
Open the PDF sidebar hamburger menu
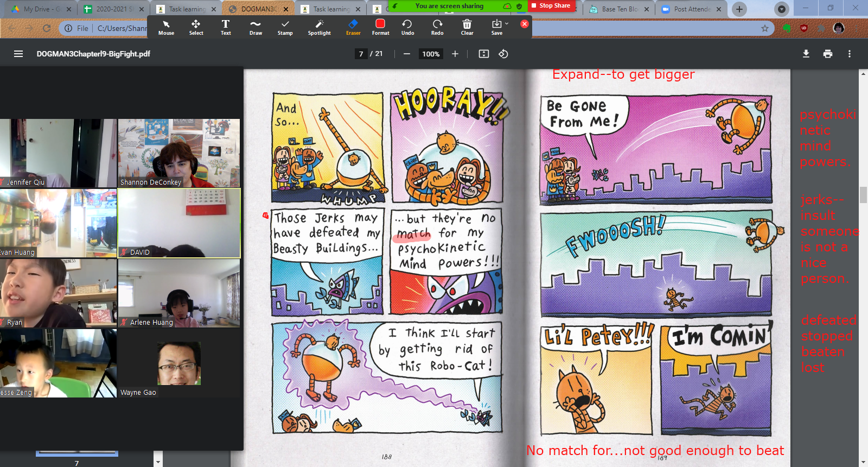click(x=18, y=54)
